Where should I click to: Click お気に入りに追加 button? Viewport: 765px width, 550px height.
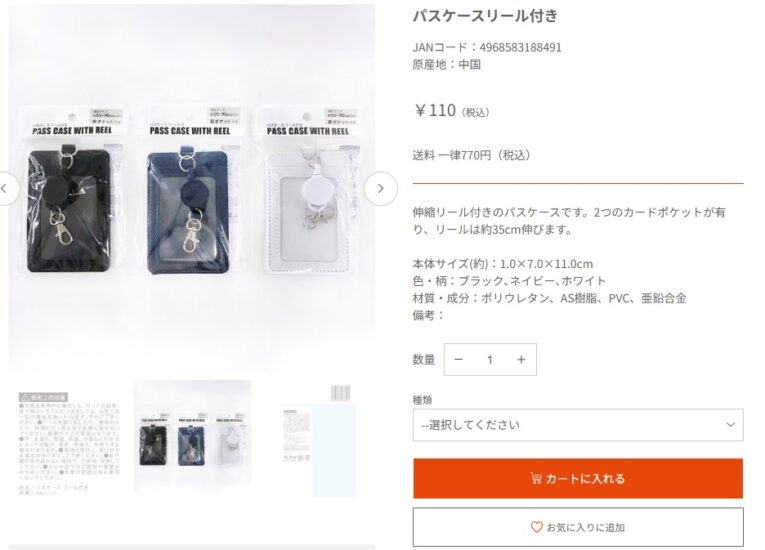(x=578, y=527)
